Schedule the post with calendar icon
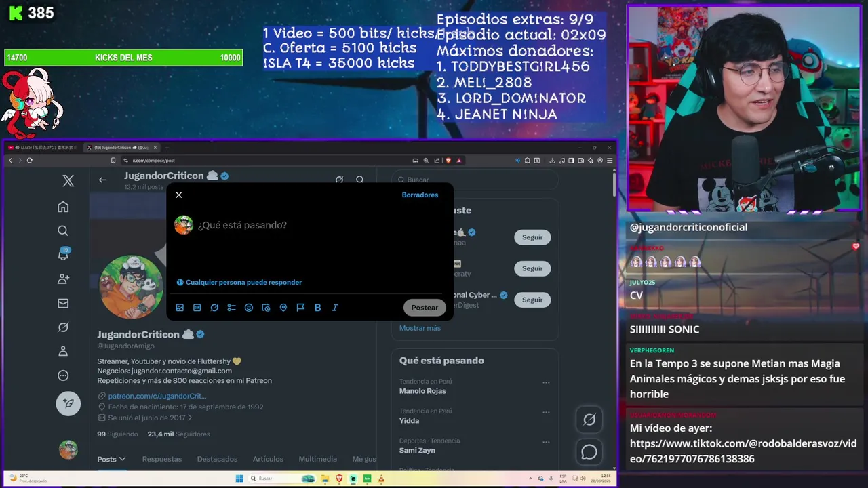The width and height of the screenshot is (868, 488). 266,308
